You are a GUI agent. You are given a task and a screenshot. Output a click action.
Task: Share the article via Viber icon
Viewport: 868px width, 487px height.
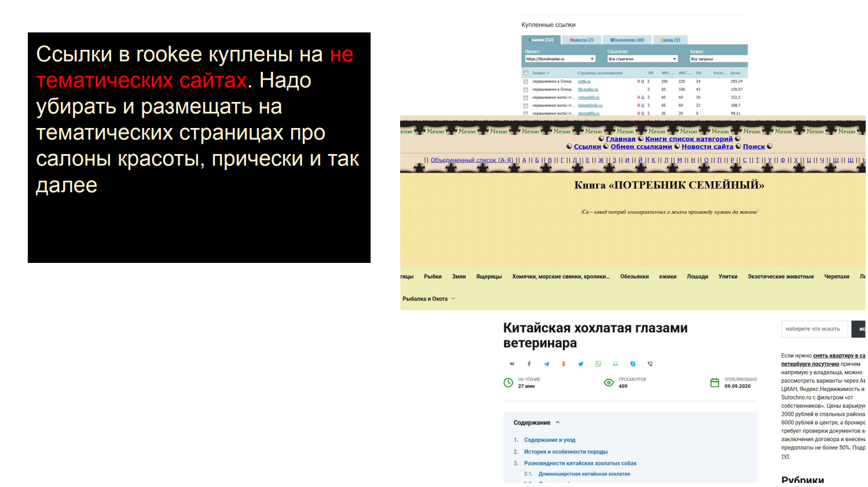[650, 364]
